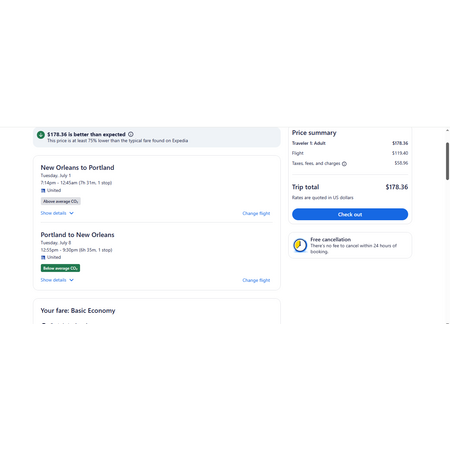Click the Trip total amount $178.36
This screenshot has width=450, height=450.
point(397,187)
